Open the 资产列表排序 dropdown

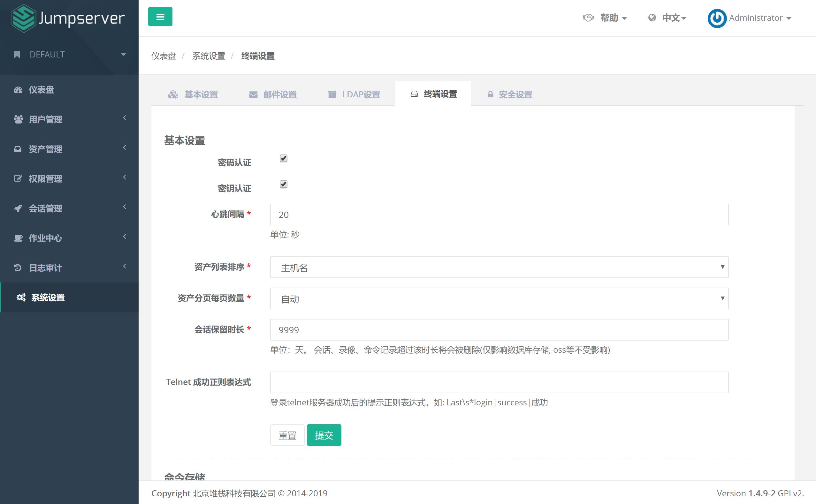[499, 267]
